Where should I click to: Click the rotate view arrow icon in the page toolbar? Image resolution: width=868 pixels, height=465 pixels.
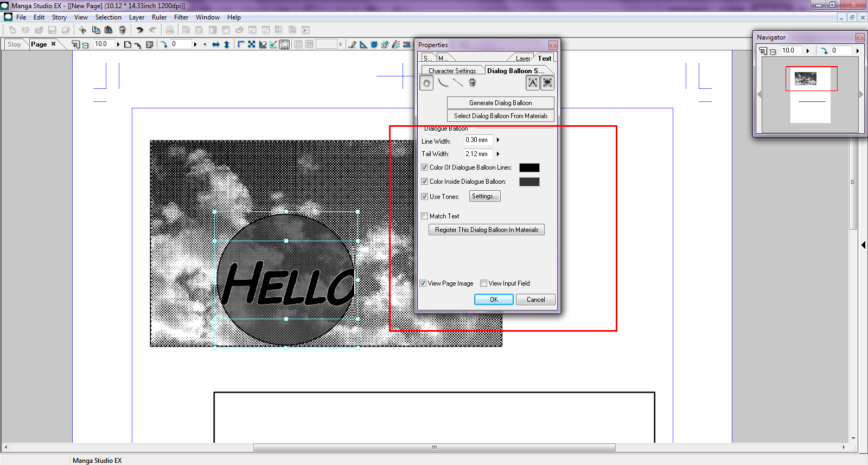point(164,44)
